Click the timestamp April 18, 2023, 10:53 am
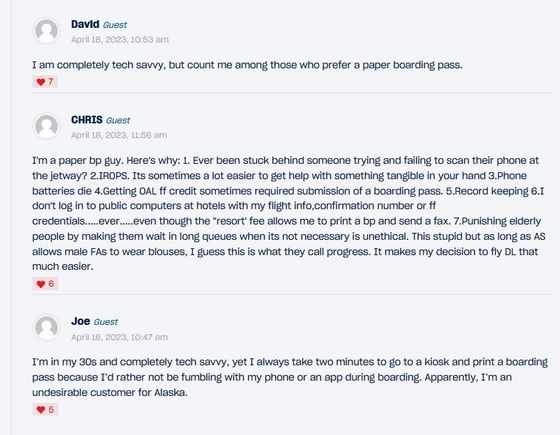 [x=120, y=39]
